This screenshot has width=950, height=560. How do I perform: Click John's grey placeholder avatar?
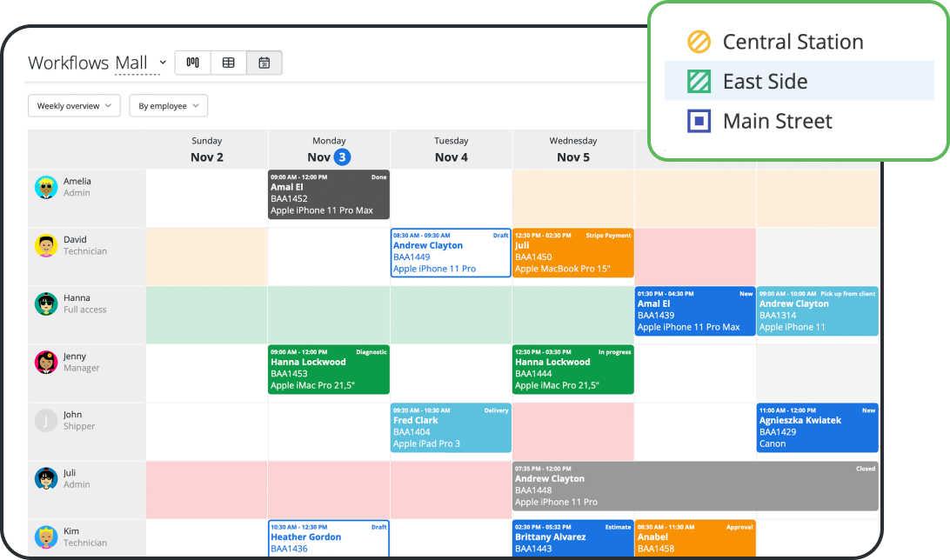click(46, 421)
